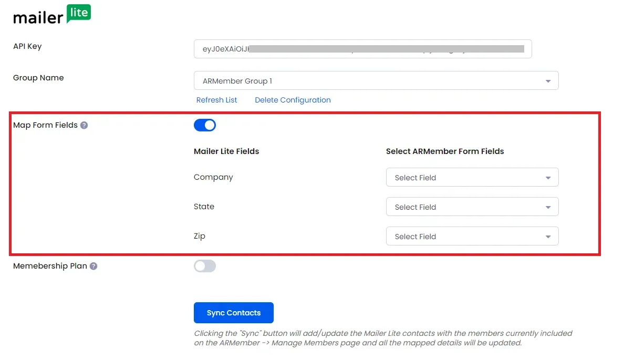This screenshot has width=644, height=359.
Task: Open Select Field dropdown for State
Action: click(x=472, y=207)
